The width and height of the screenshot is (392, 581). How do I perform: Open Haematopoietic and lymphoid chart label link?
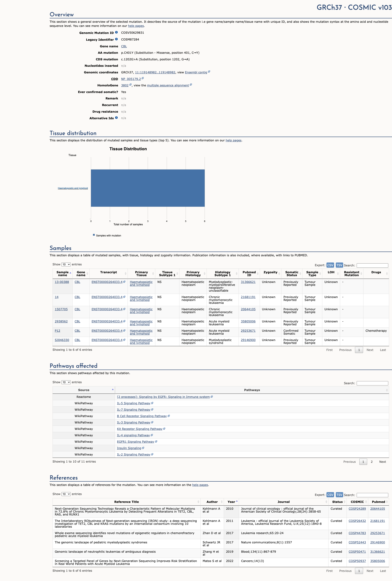pyautogui.click(x=73, y=188)
